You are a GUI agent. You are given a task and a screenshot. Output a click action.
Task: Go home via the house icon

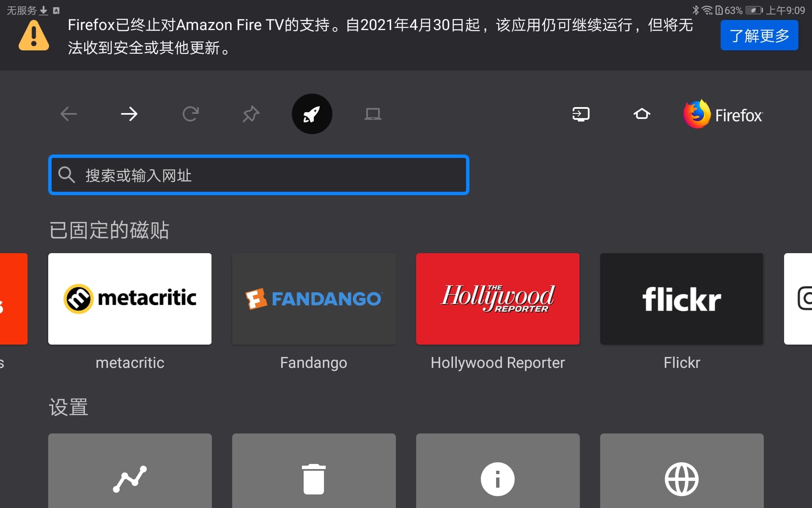coord(642,114)
